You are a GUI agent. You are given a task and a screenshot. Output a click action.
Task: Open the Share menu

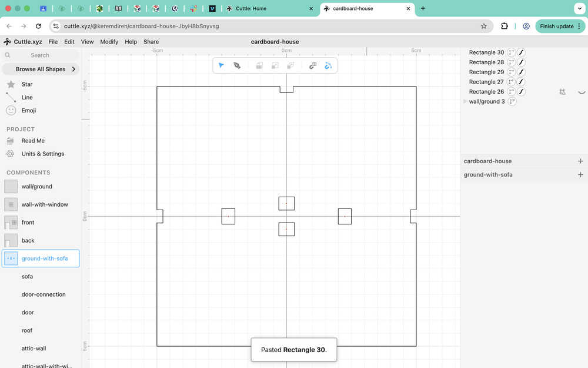point(151,42)
